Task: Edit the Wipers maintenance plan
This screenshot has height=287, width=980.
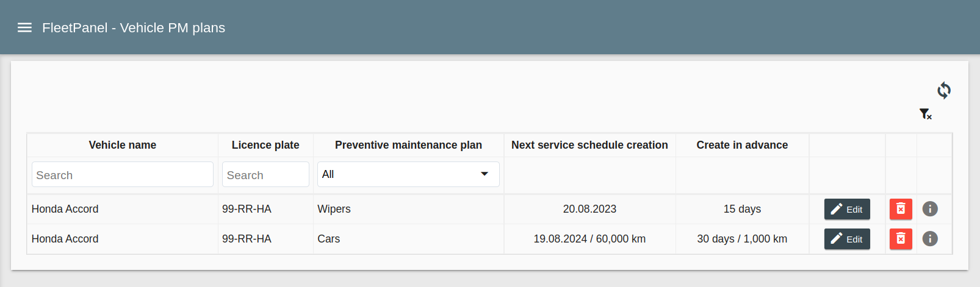Action: [x=847, y=209]
